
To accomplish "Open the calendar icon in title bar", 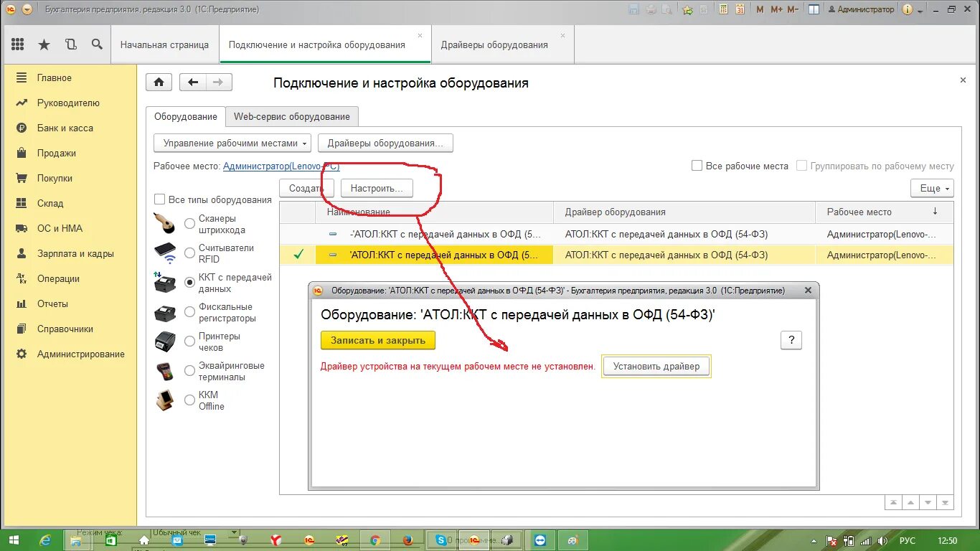I will point(740,9).
